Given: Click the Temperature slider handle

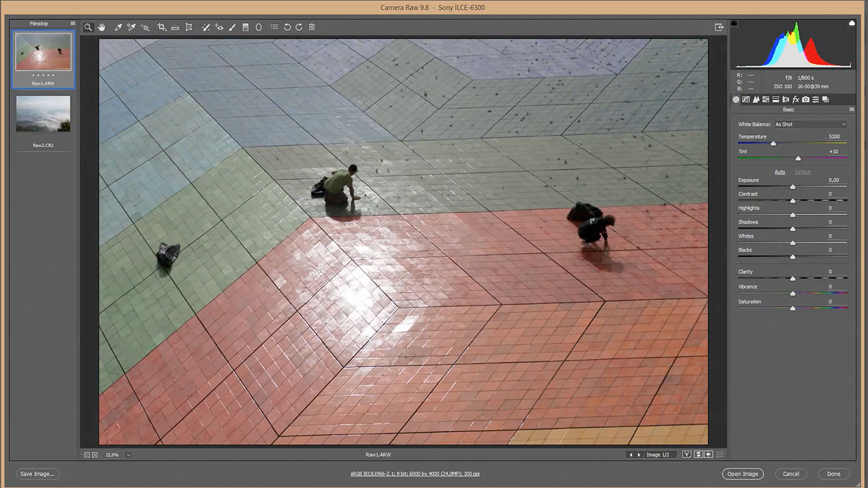Looking at the screenshot, I should pos(773,143).
